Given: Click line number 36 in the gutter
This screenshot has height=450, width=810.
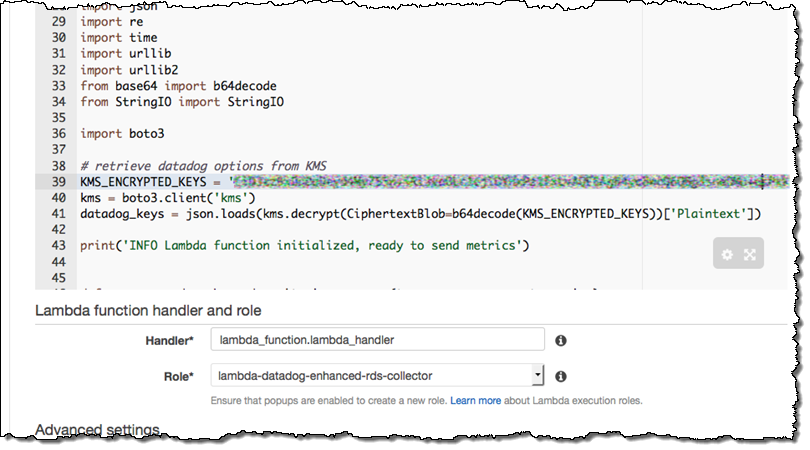Looking at the screenshot, I should (59, 133).
